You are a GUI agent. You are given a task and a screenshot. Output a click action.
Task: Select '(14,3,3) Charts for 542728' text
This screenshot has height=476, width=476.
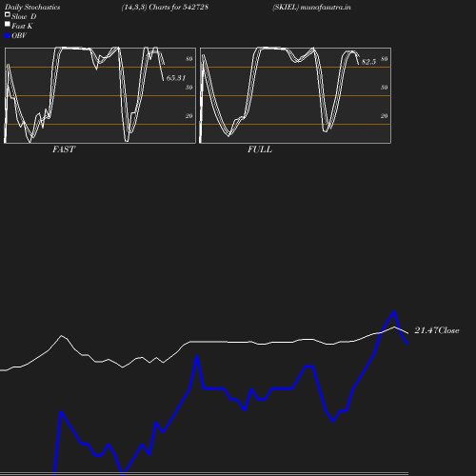click(x=165, y=8)
